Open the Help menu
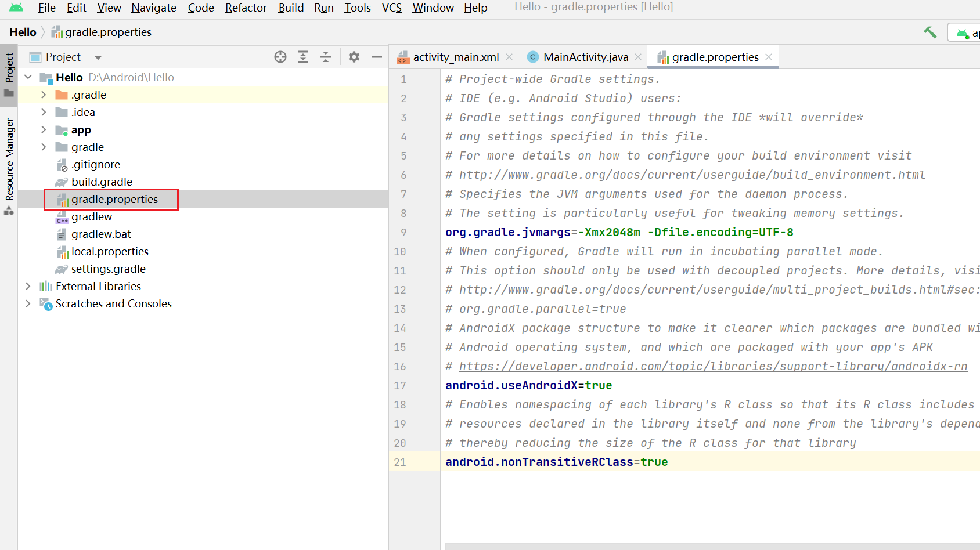Viewport: 980px width, 550px height. pyautogui.click(x=475, y=8)
